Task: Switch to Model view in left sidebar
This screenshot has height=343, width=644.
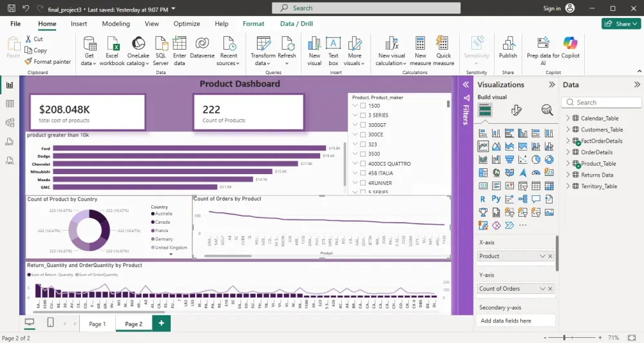Action: click(10, 122)
